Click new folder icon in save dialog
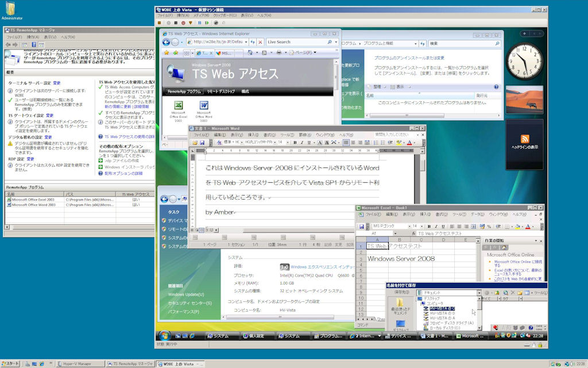The width and height of the screenshot is (588, 368). [x=520, y=293]
